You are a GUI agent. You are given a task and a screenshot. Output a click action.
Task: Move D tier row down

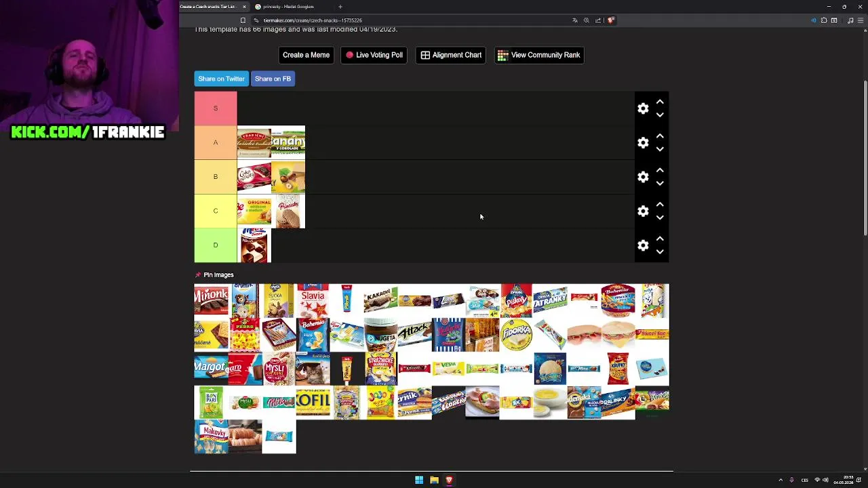(660, 252)
